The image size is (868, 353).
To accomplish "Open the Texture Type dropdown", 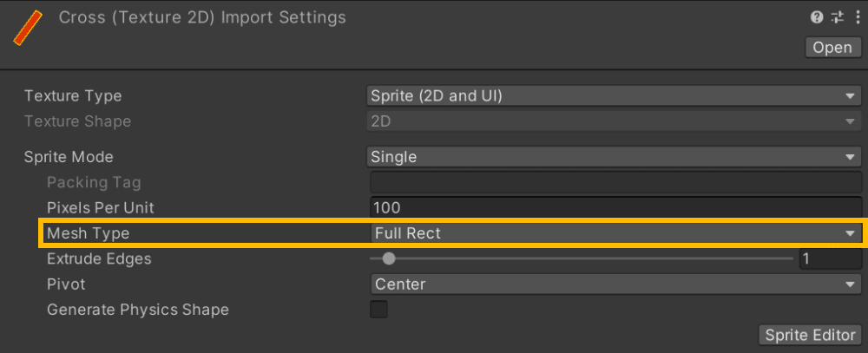I will [x=613, y=95].
